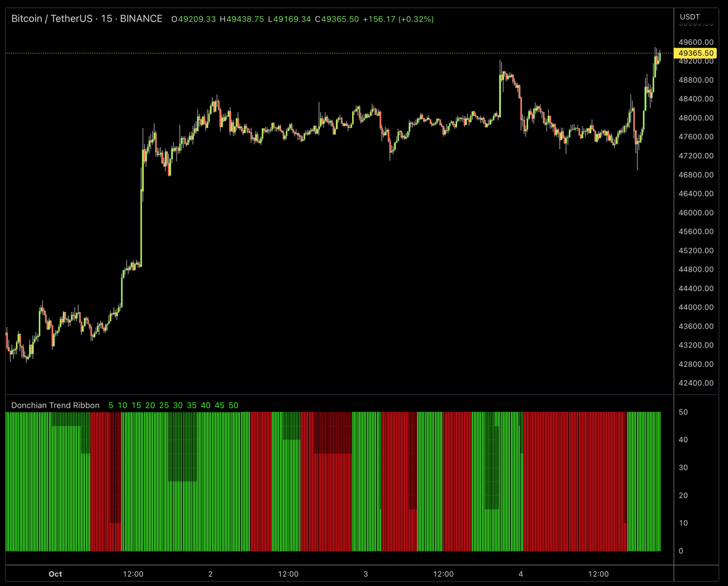Click the Oct label on time axis

coord(55,574)
